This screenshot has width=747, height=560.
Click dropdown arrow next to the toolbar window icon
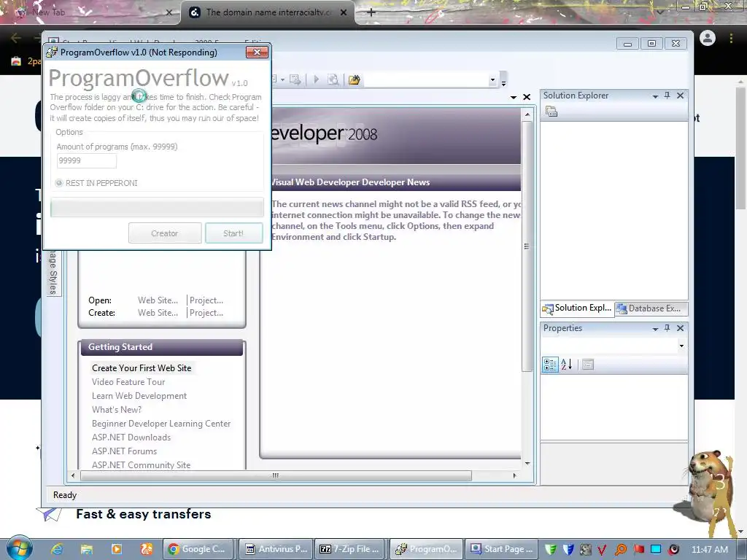pyautogui.click(x=282, y=79)
